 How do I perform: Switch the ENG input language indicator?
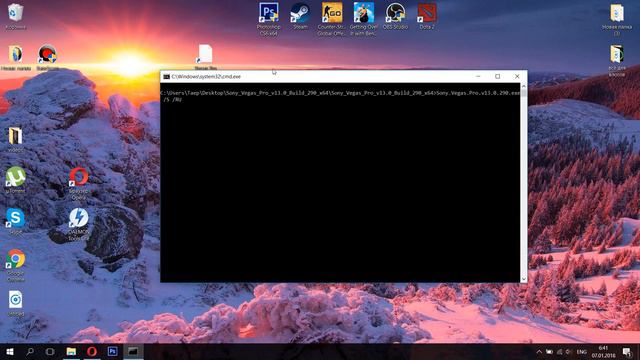click(x=582, y=352)
